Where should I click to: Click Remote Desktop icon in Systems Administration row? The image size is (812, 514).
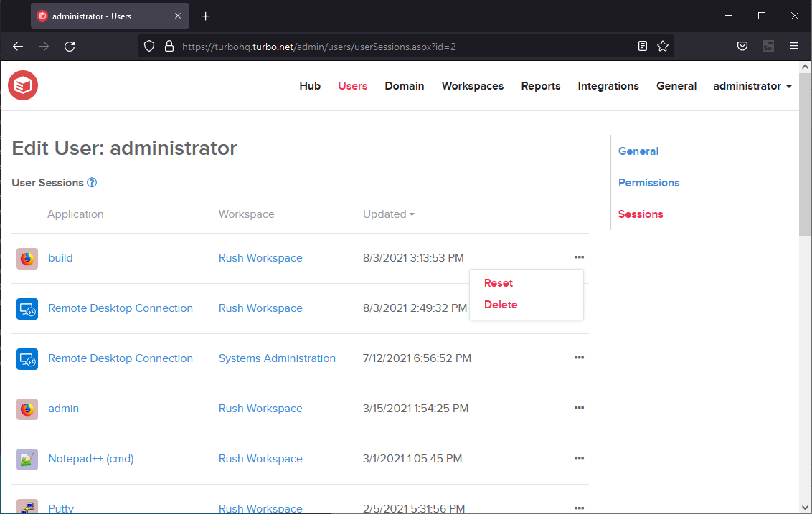(27, 358)
